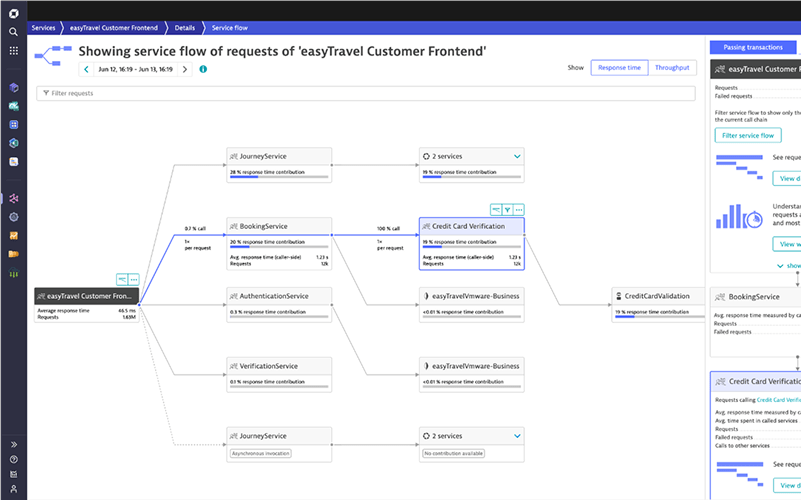Click service flow icon above Credit Card Verification
Image resolution: width=801 pixels, height=500 pixels.
[495, 210]
